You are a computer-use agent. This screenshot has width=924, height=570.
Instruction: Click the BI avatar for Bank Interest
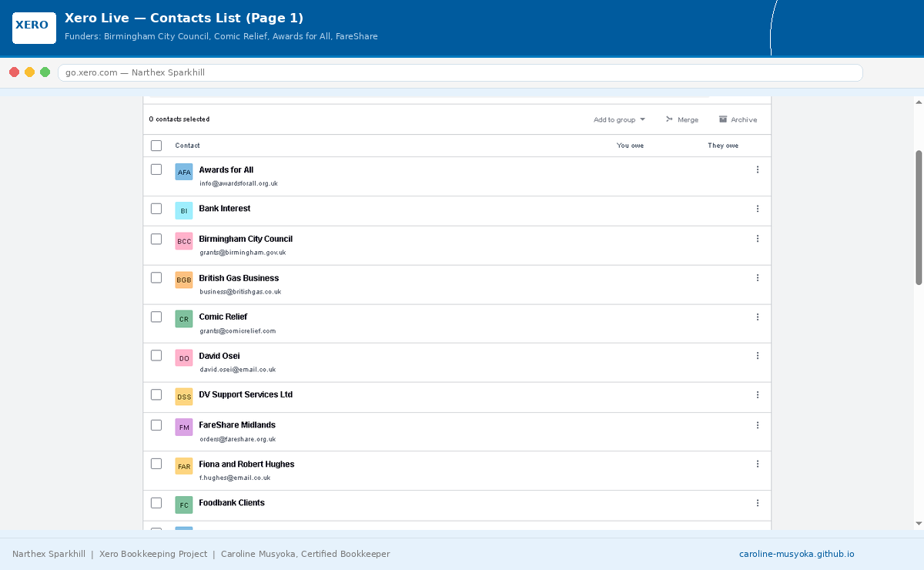(184, 210)
